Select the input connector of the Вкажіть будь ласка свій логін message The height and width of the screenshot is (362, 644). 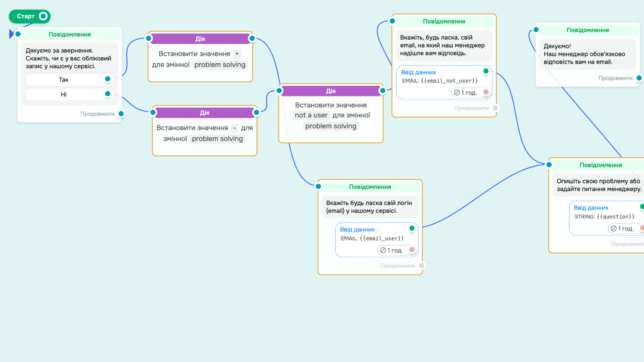tap(318, 187)
